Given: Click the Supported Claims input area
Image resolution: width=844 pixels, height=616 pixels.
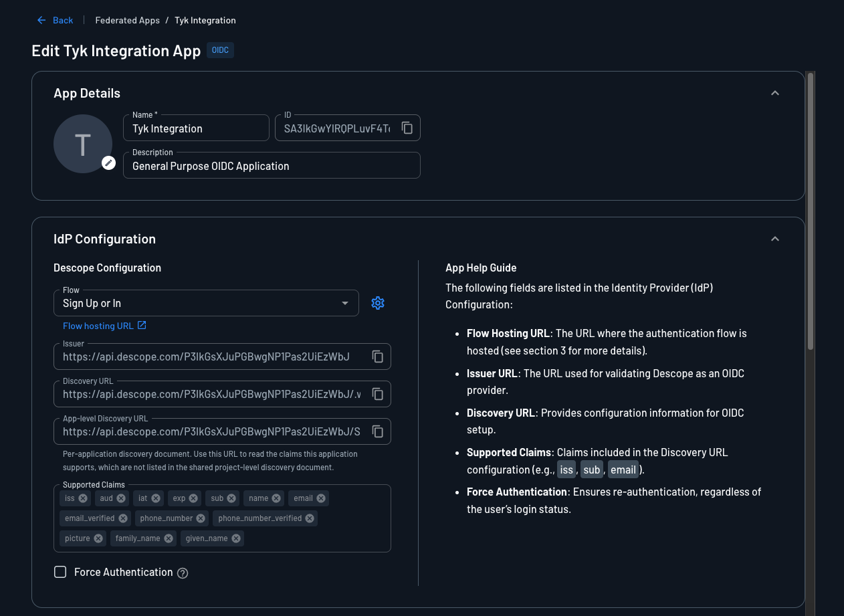Looking at the screenshot, I should point(222,518).
